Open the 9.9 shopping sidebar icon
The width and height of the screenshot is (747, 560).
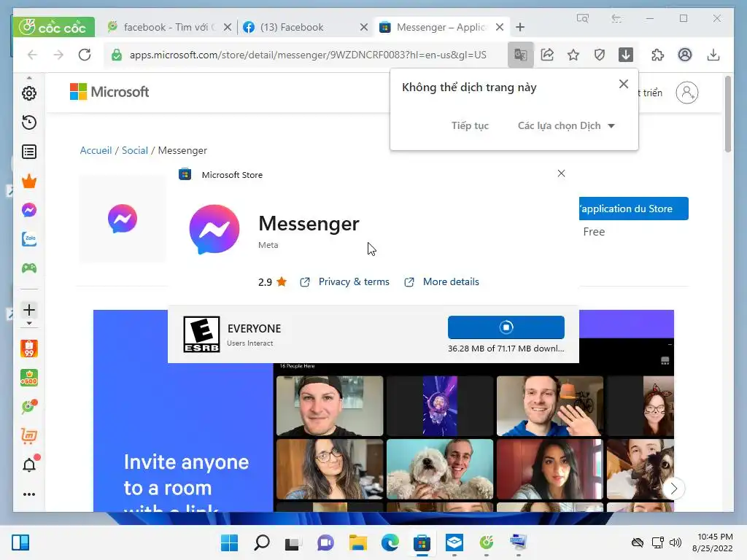tap(29, 349)
